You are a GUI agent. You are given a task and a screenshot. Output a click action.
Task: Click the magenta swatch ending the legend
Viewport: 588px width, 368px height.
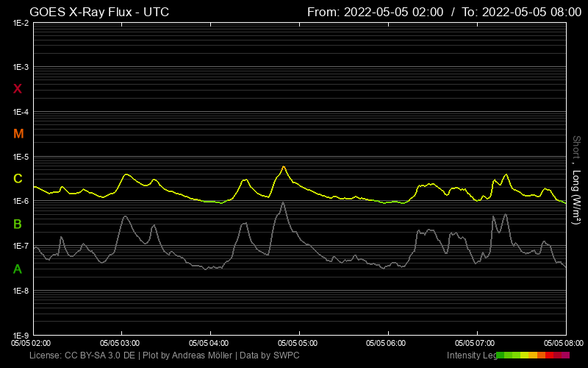(565, 355)
